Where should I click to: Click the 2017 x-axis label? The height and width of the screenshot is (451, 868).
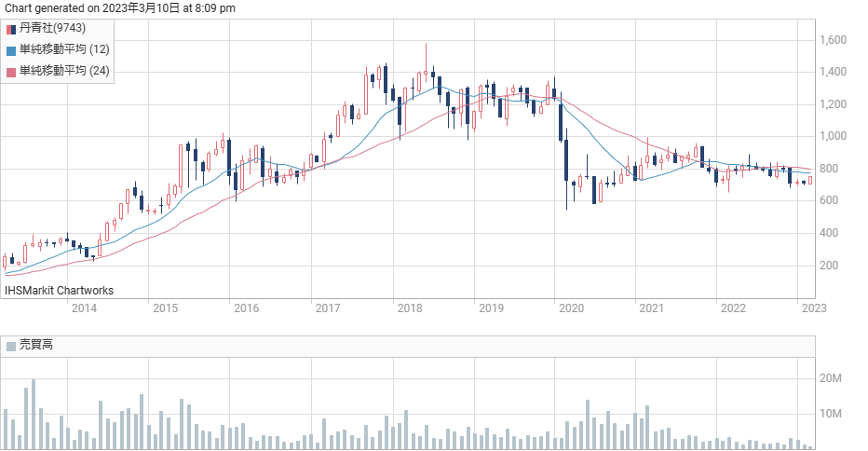click(x=328, y=308)
